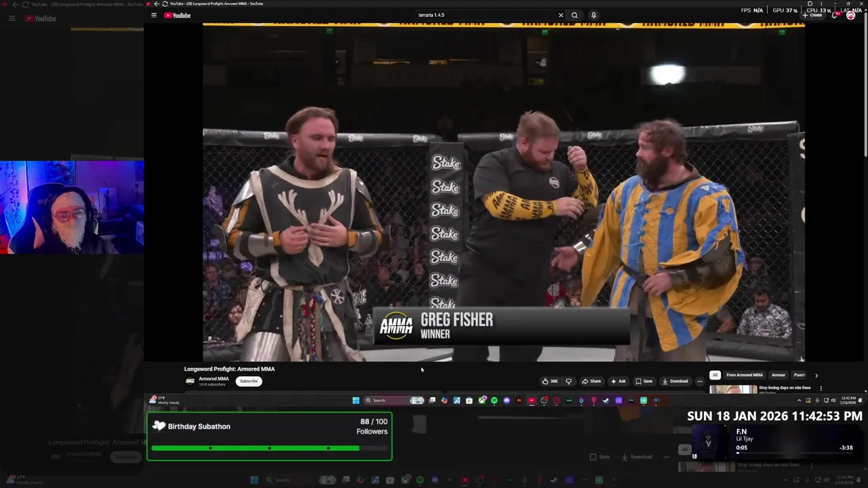Open Opera browser from the taskbar
Viewport: 868px width, 488px height.
pyautogui.click(x=556, y=401)
